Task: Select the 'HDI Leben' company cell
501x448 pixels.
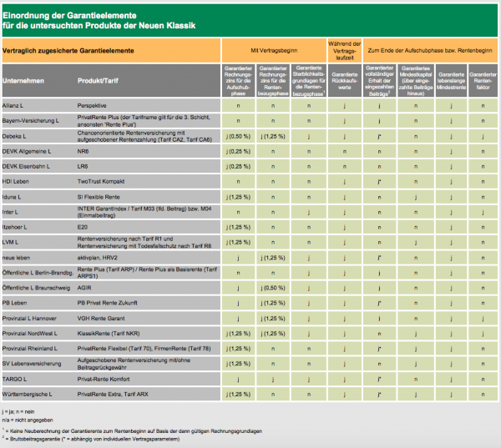Action: (x=16, y=181)
